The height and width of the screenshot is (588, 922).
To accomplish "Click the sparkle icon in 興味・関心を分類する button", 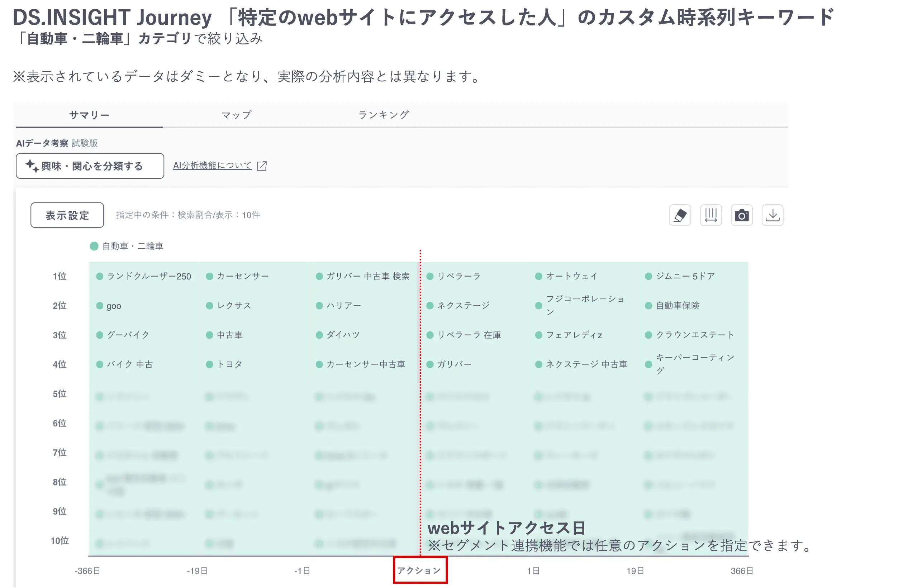I will tap(32, 166).
